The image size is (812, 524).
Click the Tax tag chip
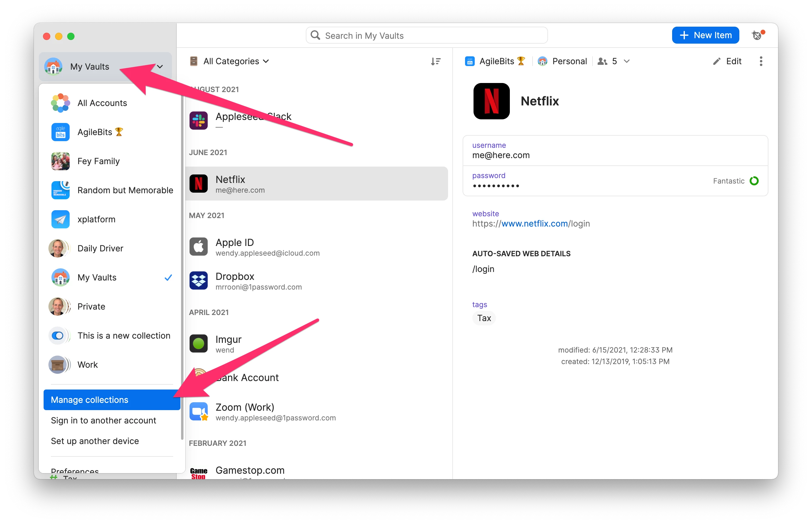point(484,318)
